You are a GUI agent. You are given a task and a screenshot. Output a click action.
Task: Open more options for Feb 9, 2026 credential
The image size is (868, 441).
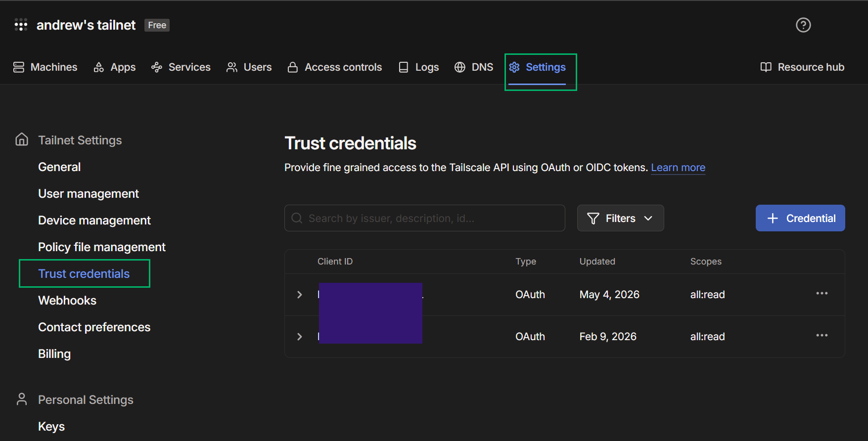click(822, 336)
